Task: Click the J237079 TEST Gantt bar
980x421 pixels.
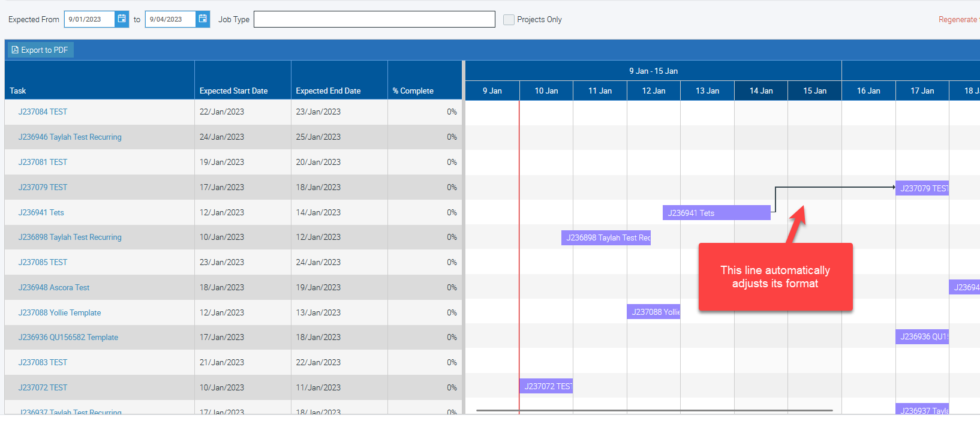Action: (x=922, y=188)
